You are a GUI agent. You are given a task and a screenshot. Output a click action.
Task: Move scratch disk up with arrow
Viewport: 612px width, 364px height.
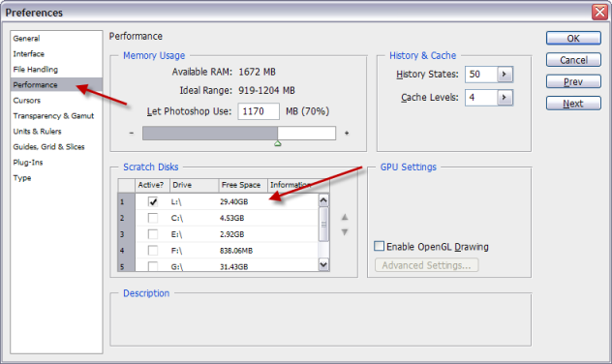click(x=345, y=217)
